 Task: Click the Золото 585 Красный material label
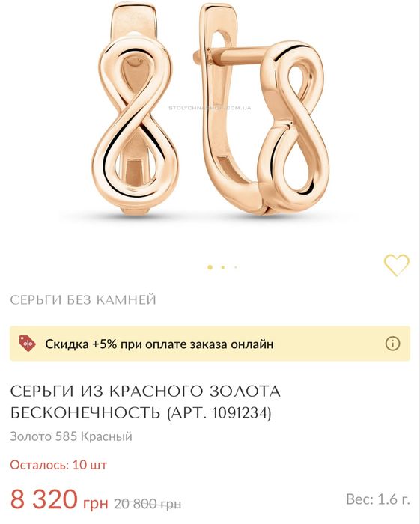tap(71, 436)
